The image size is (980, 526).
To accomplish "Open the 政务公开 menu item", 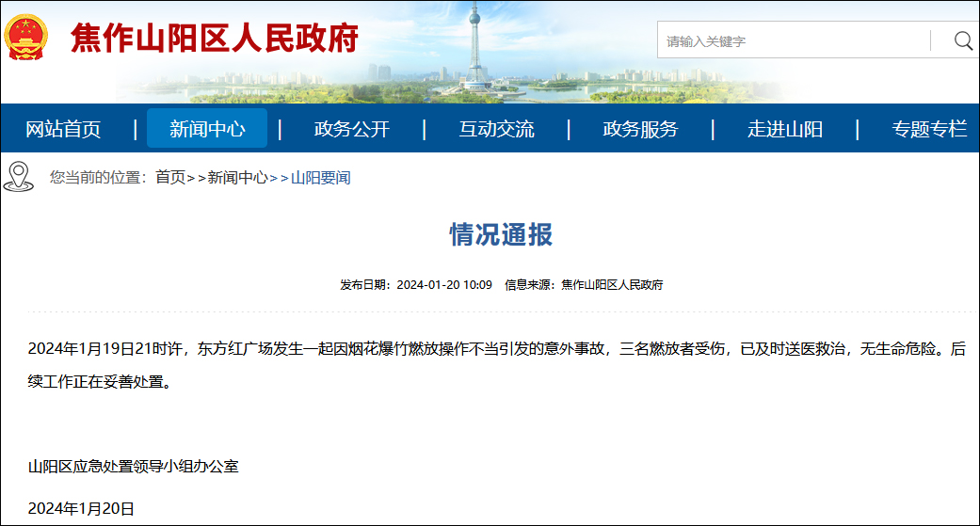I will [x=352, y=129].
